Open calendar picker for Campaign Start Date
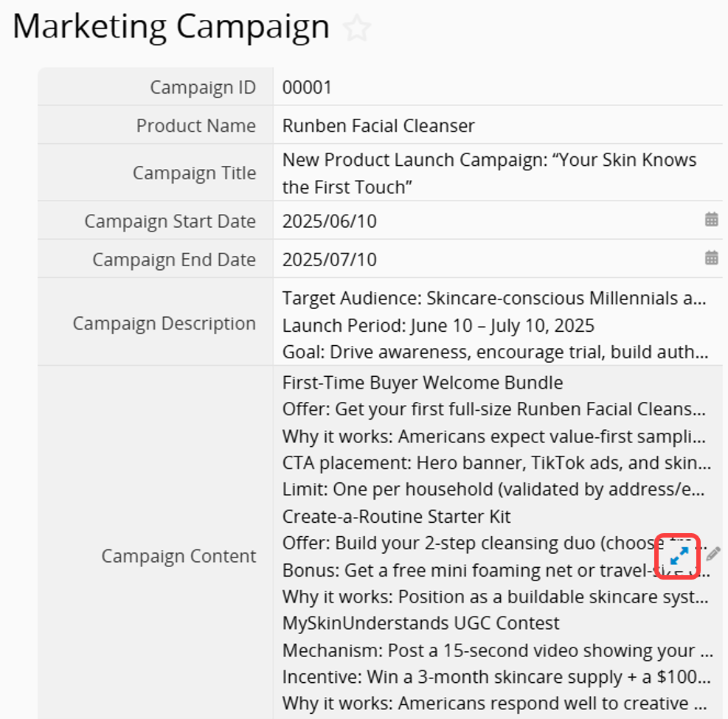This screenshot has height=719, width=728. coord(711,219)
